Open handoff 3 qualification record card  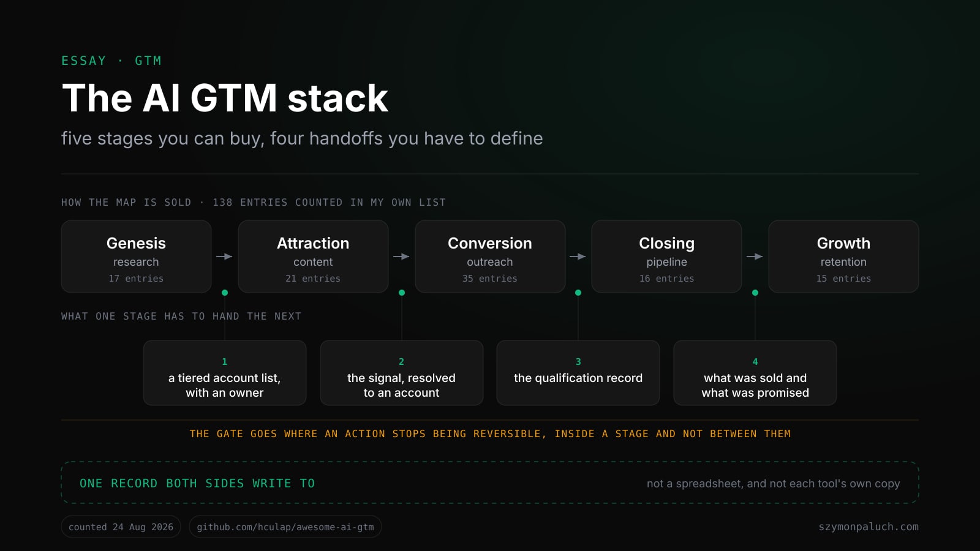pos(578,373)
